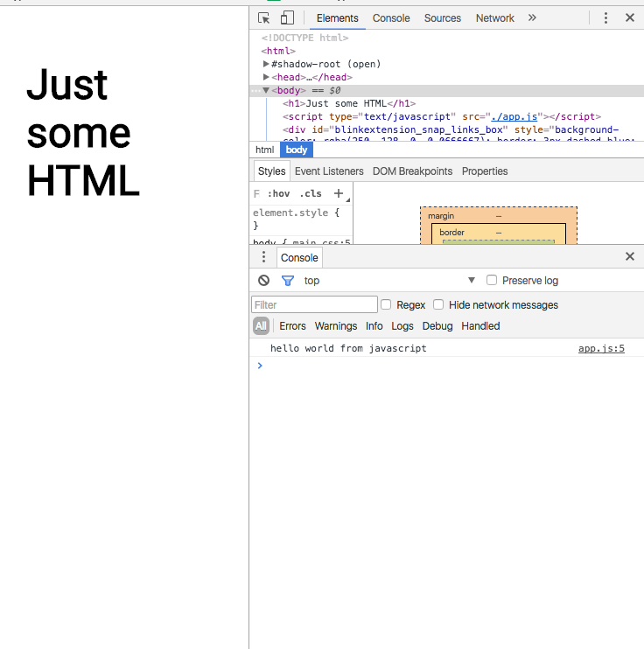The height and width of the screenshot is (649, 644).
Task: Toggle the console filter funnel icon
Action: click(x=287, y=281)
